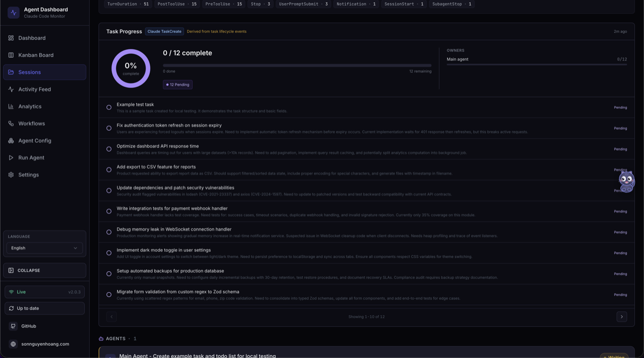Click the Sessions folder icon

(11, 72)
